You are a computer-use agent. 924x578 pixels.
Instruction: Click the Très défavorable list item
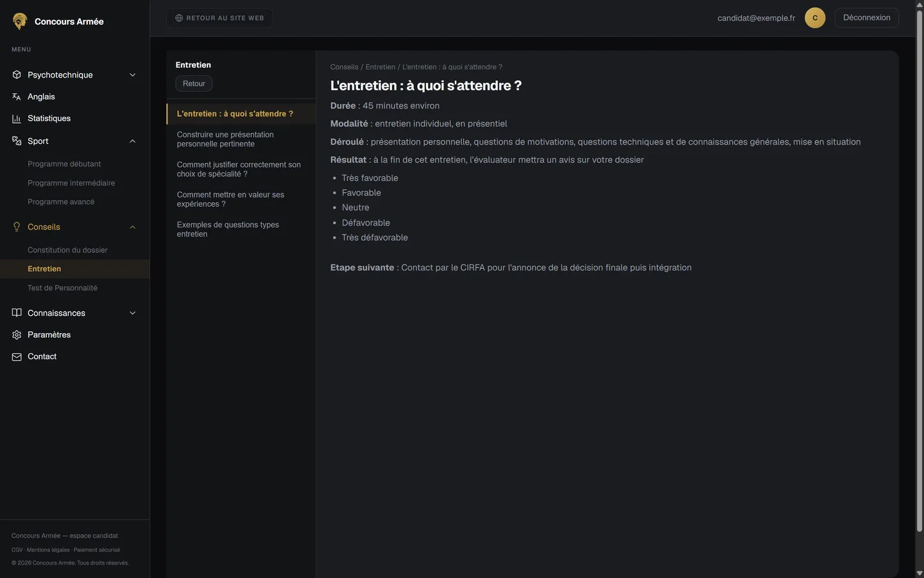tap(375, 238)
